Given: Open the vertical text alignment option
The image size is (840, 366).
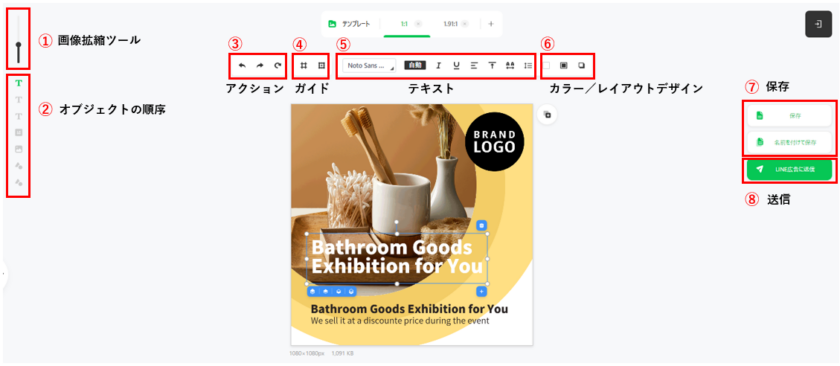Looking at the screenshot, I should (x=492, y=65).
